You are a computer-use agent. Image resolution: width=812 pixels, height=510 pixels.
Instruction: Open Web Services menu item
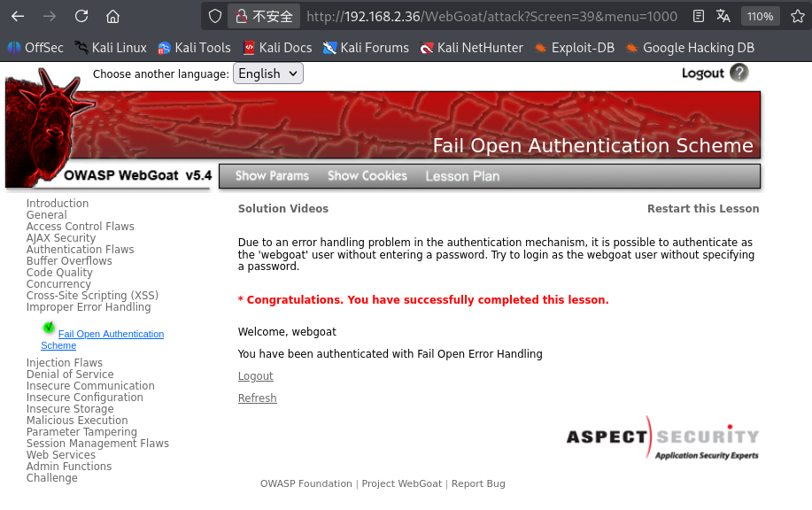tap(61, 454)
